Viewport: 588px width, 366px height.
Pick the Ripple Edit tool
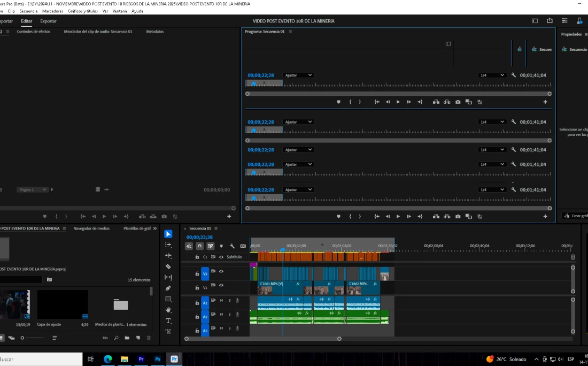click(168, 256)
